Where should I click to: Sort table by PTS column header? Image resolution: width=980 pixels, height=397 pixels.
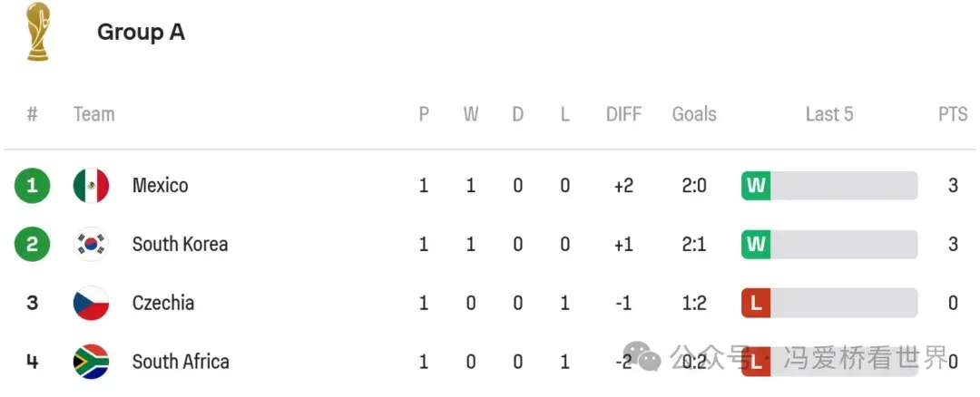953,114
